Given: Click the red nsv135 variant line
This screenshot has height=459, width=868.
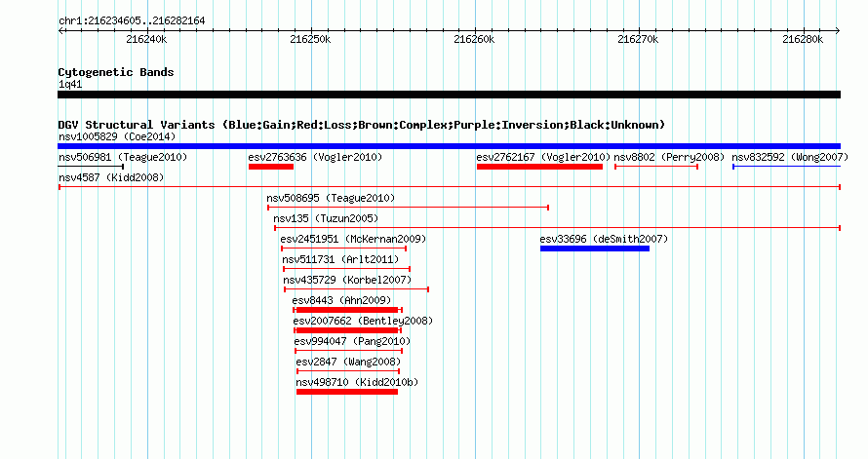Looking at the screenshot, I should 558,228.
